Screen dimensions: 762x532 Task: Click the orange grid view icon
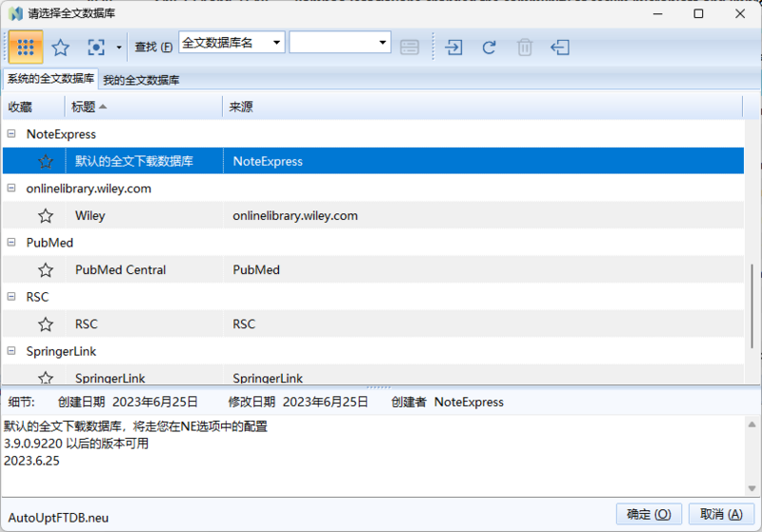[x=26, y=47]
